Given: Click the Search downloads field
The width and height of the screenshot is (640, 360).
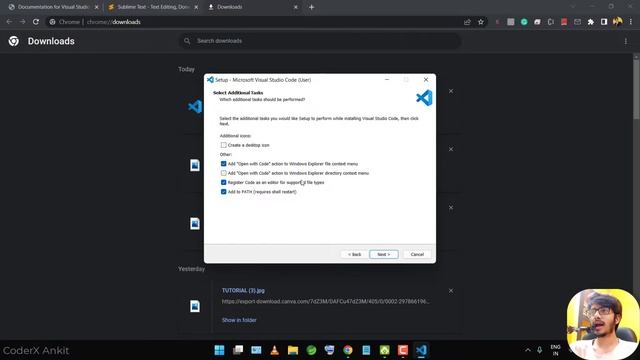Looking at the screenshot, I should click(320, 41).
